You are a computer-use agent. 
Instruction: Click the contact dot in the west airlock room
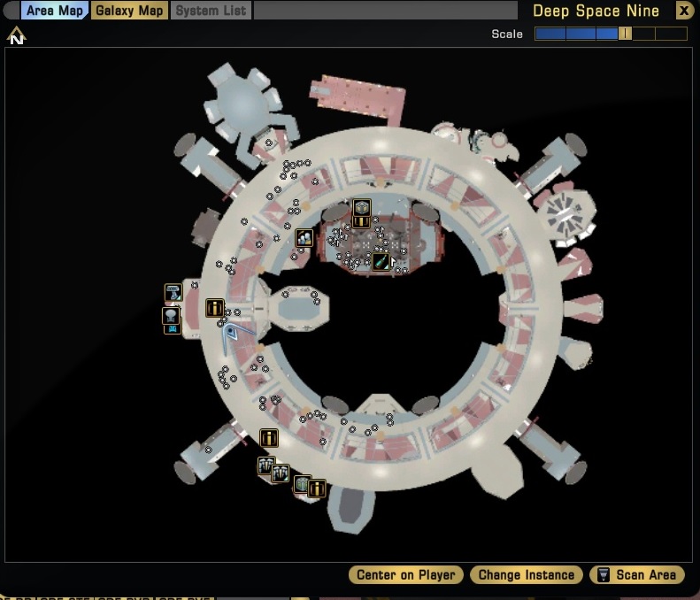pos(195,285)
